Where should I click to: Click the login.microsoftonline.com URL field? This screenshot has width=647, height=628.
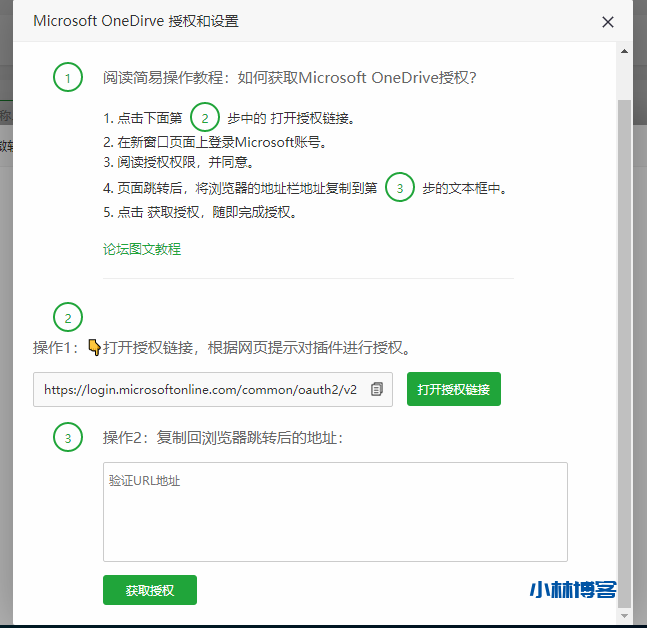(213, 389)
